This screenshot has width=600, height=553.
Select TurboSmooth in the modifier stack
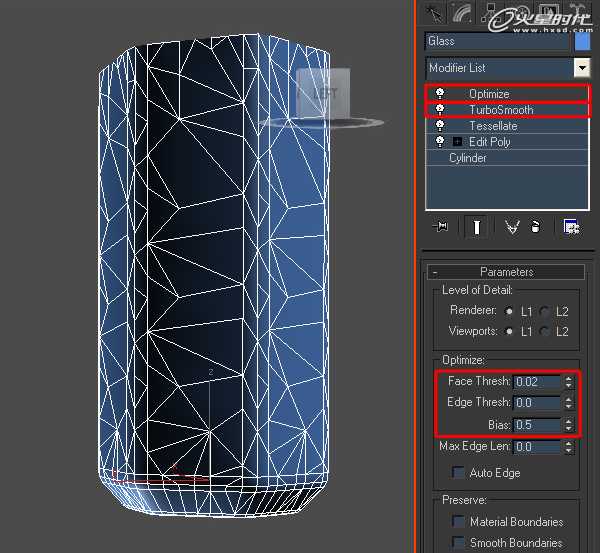501,110
